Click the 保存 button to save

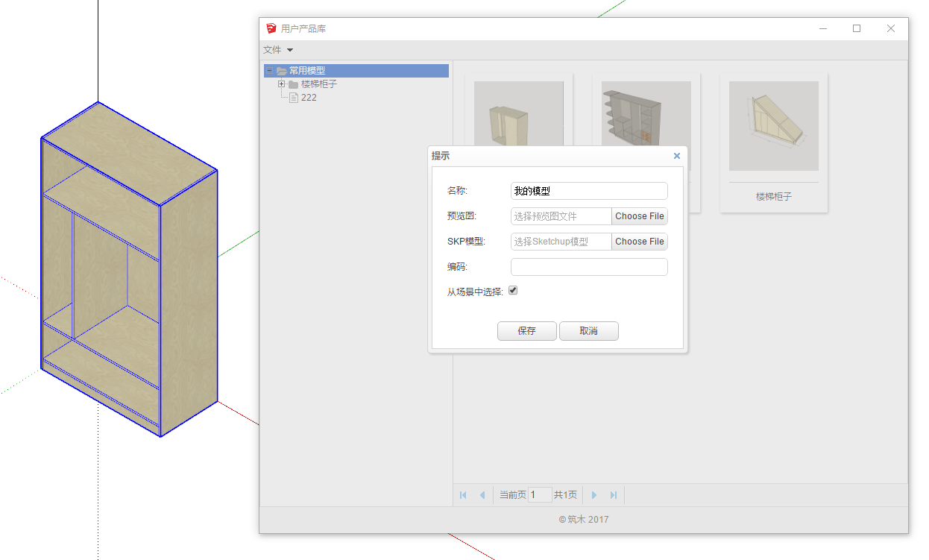coord(526,330)
